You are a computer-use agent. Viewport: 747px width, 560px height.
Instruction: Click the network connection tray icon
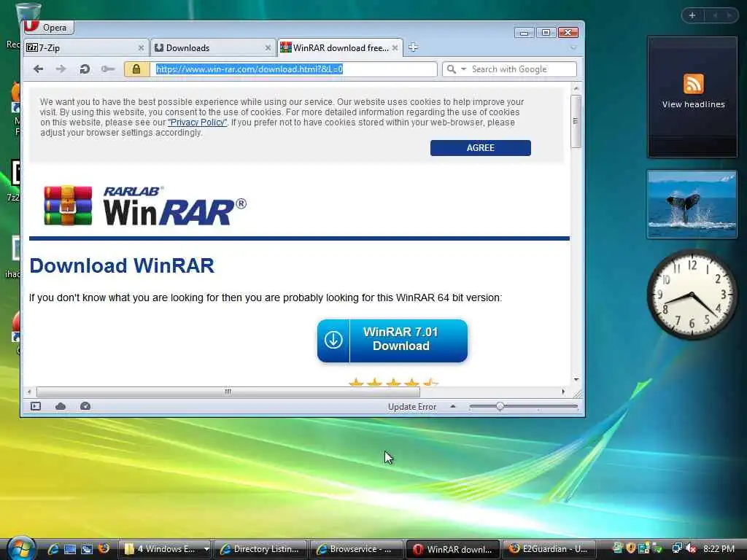(676, 548)
